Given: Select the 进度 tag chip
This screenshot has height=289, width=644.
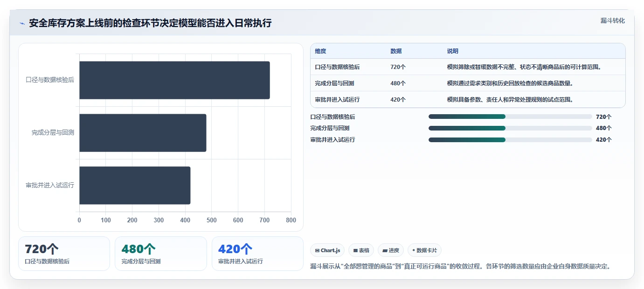Looking at the screenshot, I should (x=391, y=250).
